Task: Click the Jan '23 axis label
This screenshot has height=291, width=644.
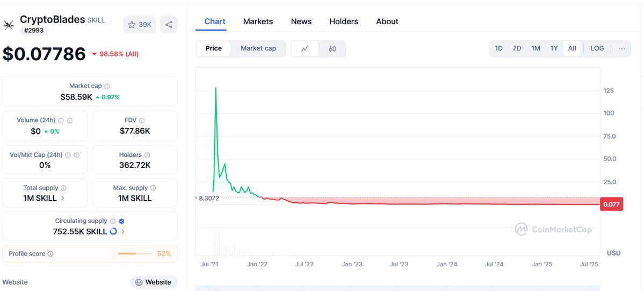Action: point(352,264)
